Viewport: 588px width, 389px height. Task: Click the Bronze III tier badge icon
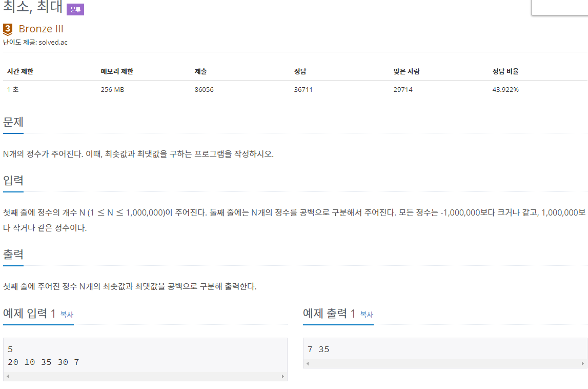pos(8,29)
